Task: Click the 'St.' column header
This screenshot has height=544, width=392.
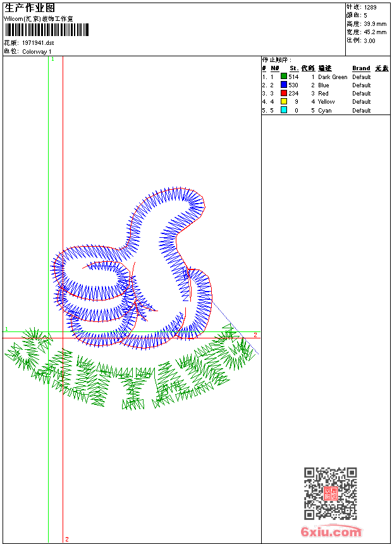Action: 294,68
